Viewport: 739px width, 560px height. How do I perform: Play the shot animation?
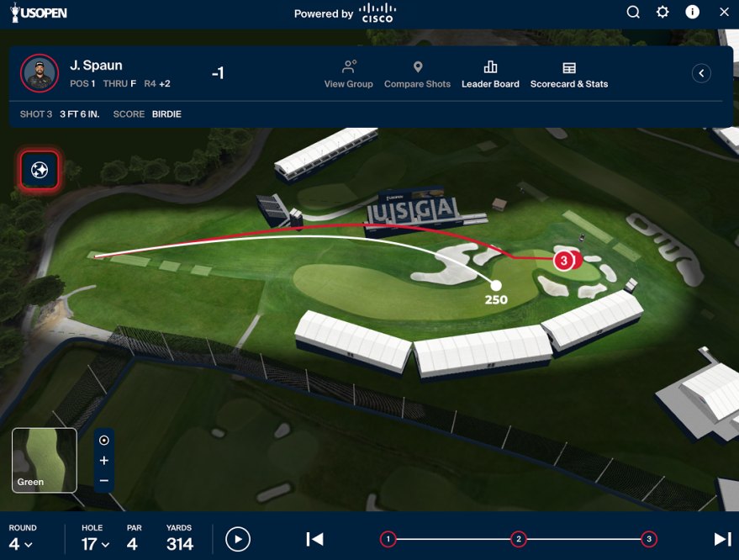(x=238, y=539)
